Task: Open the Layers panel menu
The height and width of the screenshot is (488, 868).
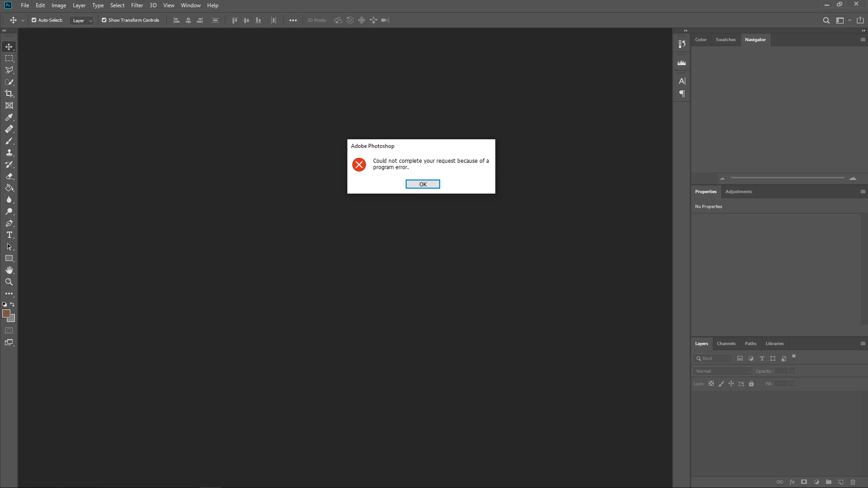Action: (863, 344)
